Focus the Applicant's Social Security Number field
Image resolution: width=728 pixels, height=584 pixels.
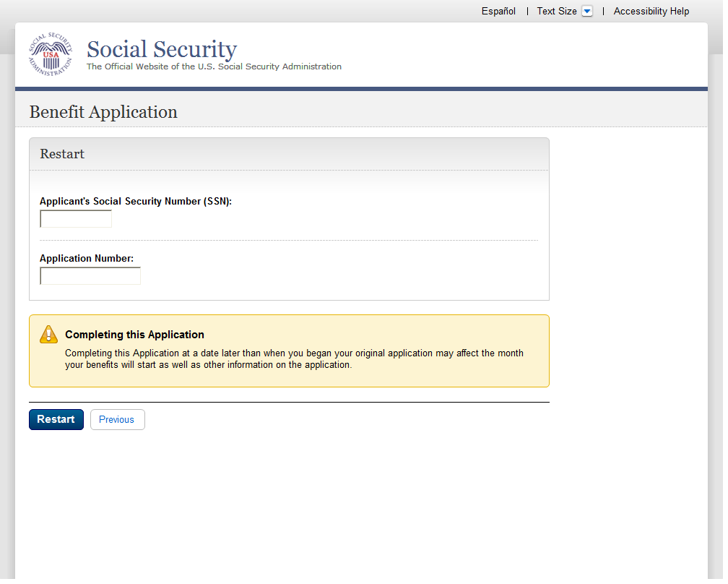tap(76, 219)
